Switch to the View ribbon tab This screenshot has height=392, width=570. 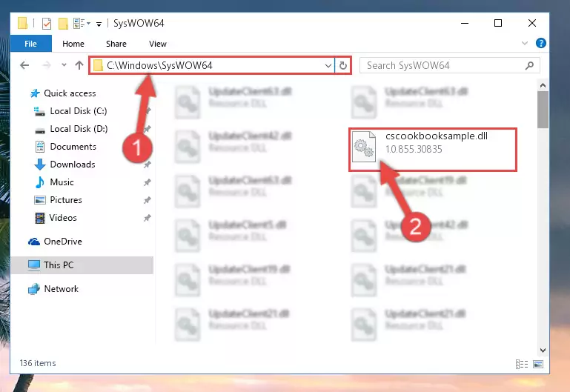[x=158, y=44]
